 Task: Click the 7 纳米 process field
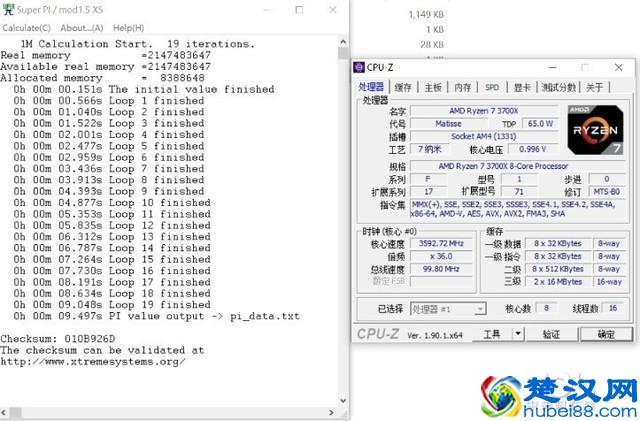point(429,149)
